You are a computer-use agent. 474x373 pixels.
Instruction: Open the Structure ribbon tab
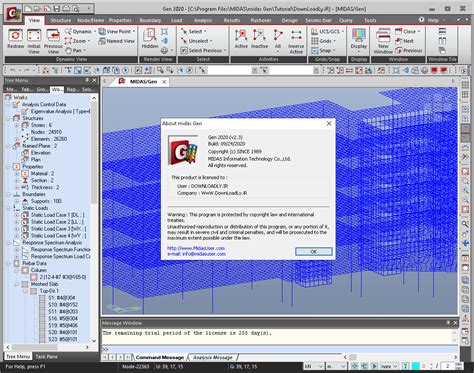[x=60, y=20]
